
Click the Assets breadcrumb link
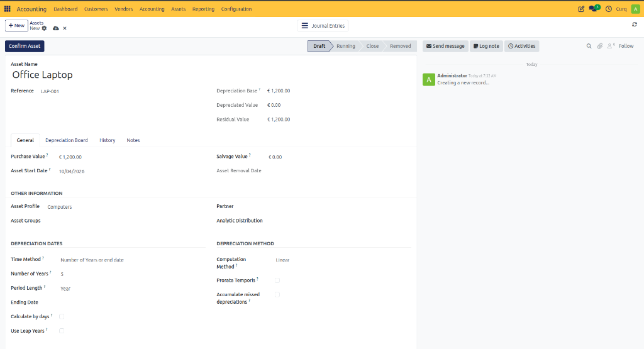pos(36,23)
